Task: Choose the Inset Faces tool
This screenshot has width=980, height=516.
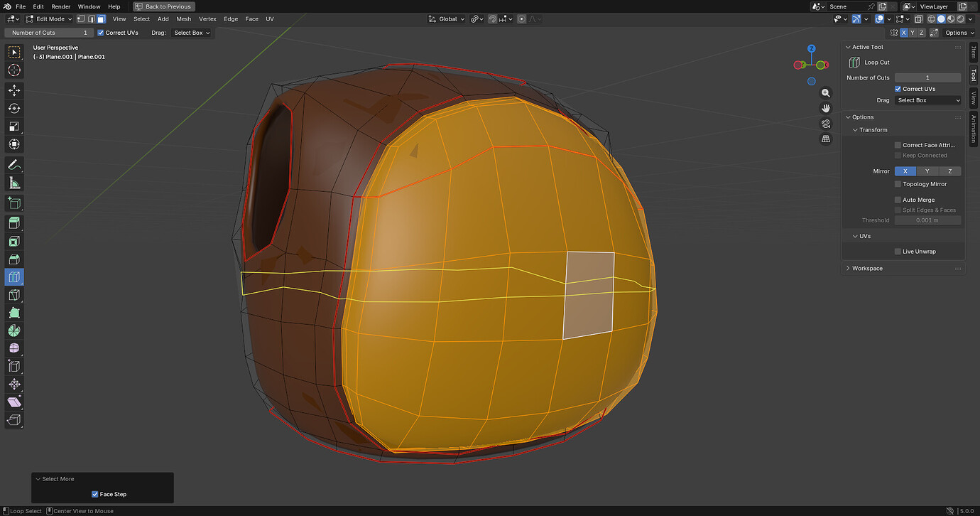Action: [x=14, y=242]
